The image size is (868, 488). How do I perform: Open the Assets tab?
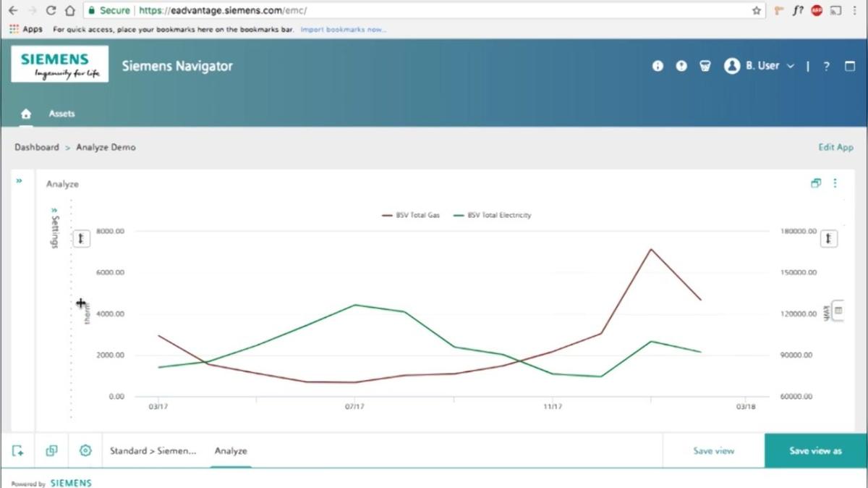(61, 114)
